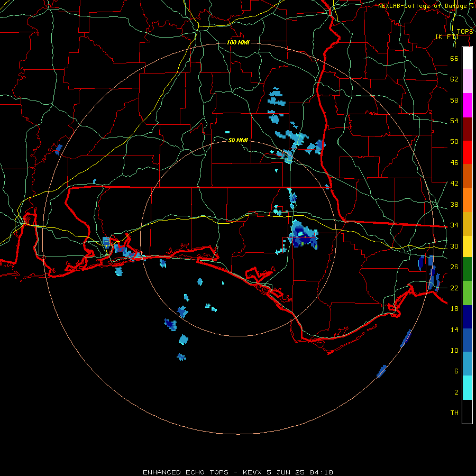The width and height of the screenshot is (476, 476).
Task: Pick the cyan legend swatch
Action: tap(467, 388)
